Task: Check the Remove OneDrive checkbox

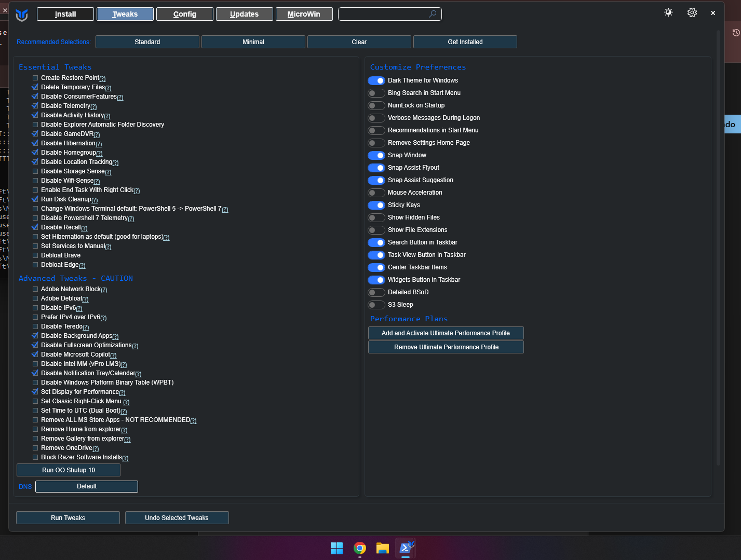Action: (x=35, y=448)
